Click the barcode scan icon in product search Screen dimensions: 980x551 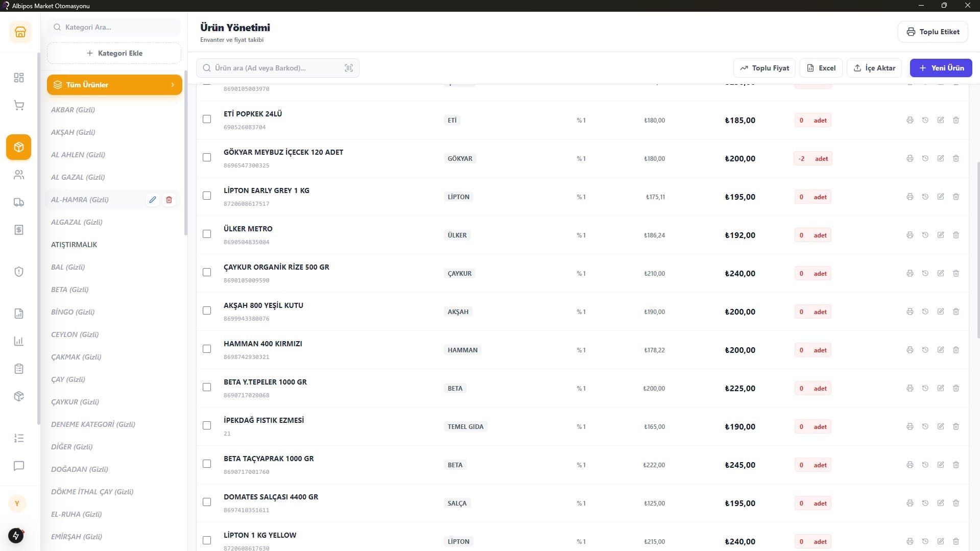[349, 68]
